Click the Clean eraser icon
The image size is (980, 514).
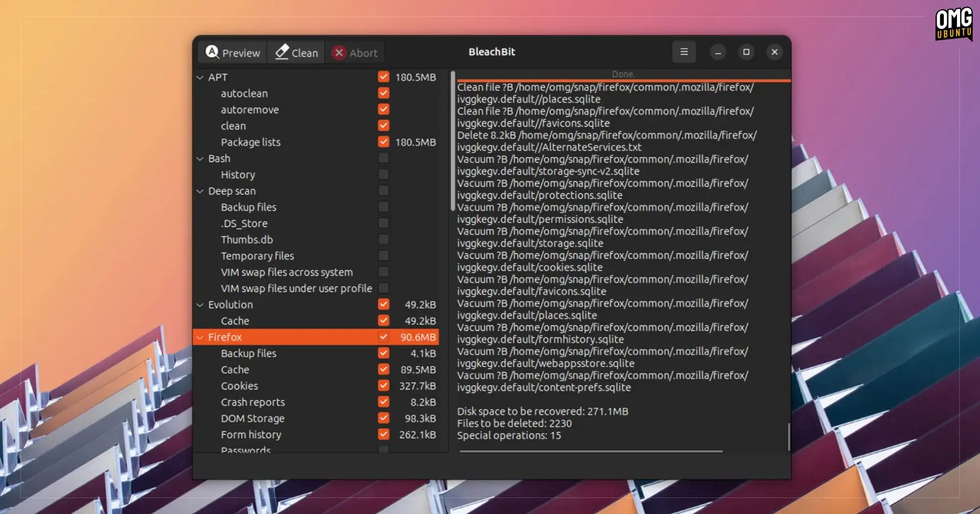pos(282,52)
